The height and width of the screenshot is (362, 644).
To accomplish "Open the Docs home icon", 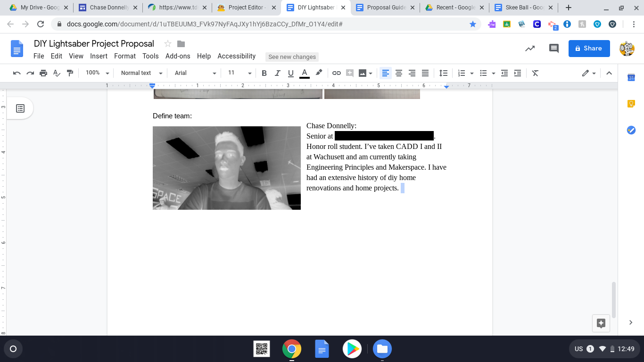I will tap(17, 49).
